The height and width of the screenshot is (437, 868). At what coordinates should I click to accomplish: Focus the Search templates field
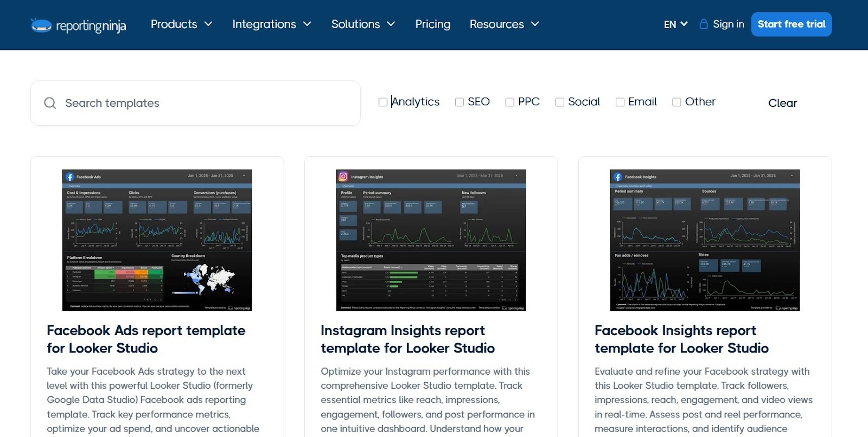coord(196,103)
